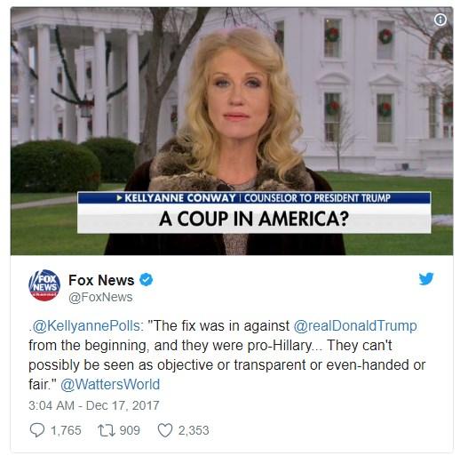The width and height of the screenshot is (476, 456).
Task: Click the reply speech bubble icon
Action: click(37, 430)
